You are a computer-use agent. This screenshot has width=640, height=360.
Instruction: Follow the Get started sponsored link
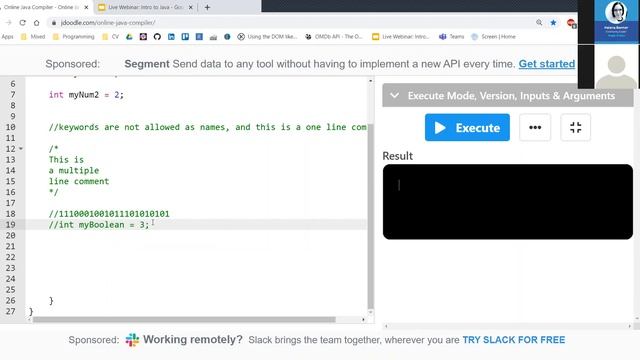pos(547,64)
